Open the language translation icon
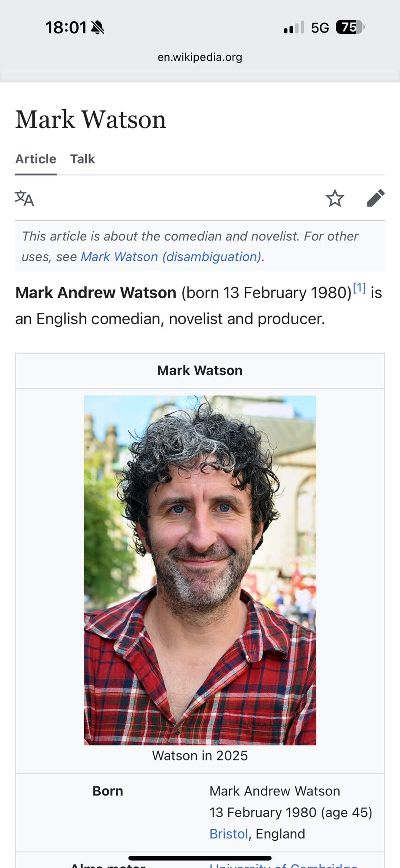400x868 pixels. point(24,198)
